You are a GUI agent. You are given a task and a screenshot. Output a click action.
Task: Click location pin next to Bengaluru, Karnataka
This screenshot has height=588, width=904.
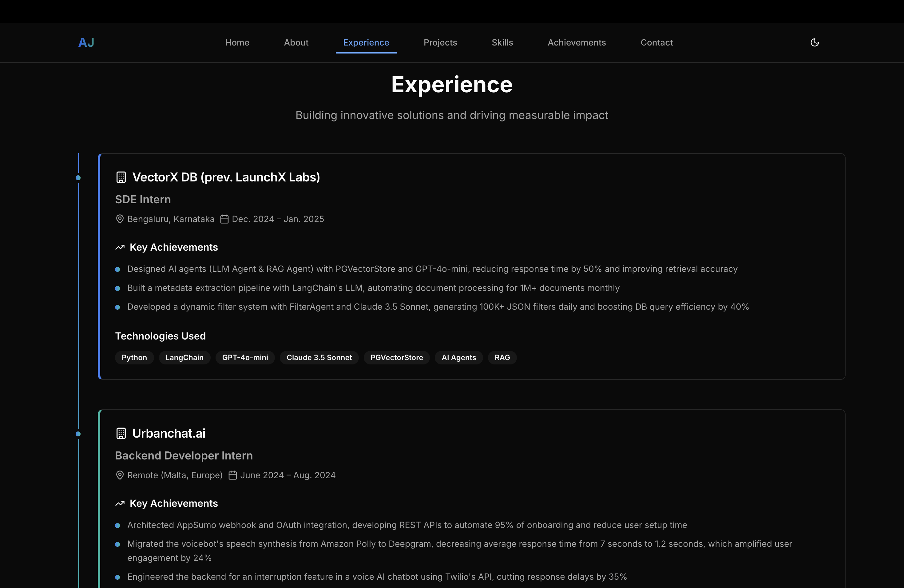pos(120,219)
